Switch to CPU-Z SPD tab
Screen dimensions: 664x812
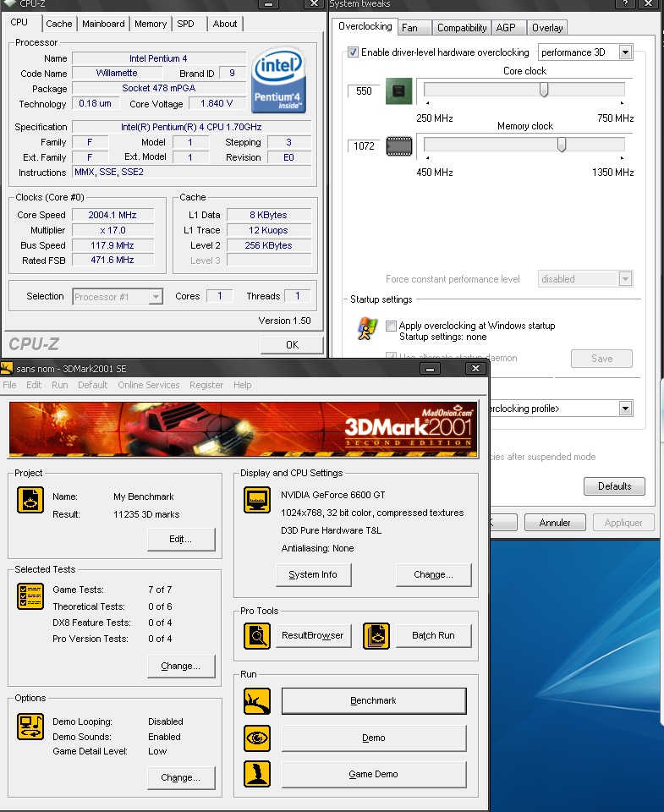pyautogui.click(x=185, y=24)
